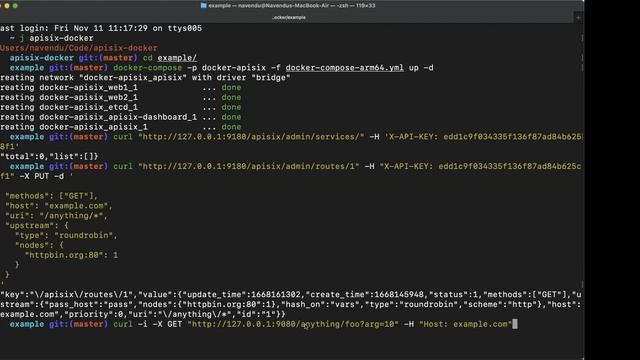
Task: Click the 'Last login: Fri Nov 11' line
Action: pyautogui.click(x=101, y=28)
